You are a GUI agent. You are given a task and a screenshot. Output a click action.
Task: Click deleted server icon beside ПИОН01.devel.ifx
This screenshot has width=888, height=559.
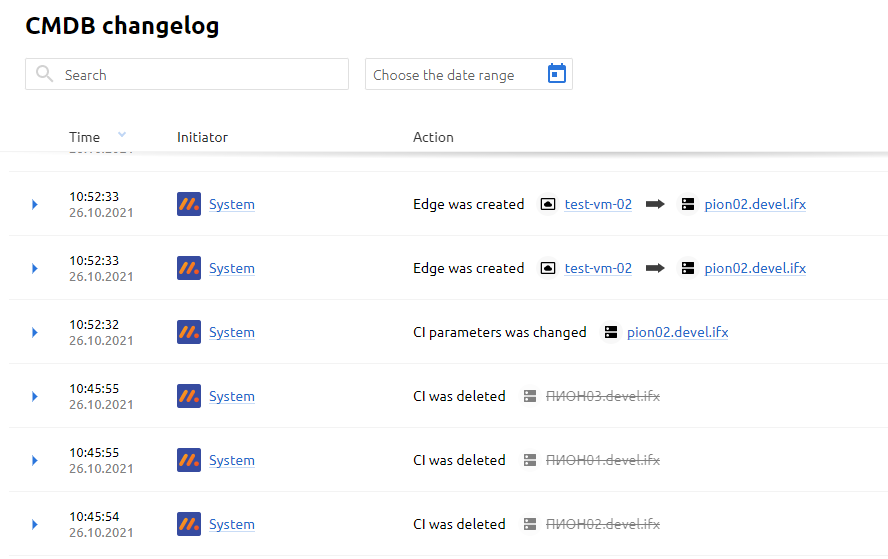(x=530, y=460)
